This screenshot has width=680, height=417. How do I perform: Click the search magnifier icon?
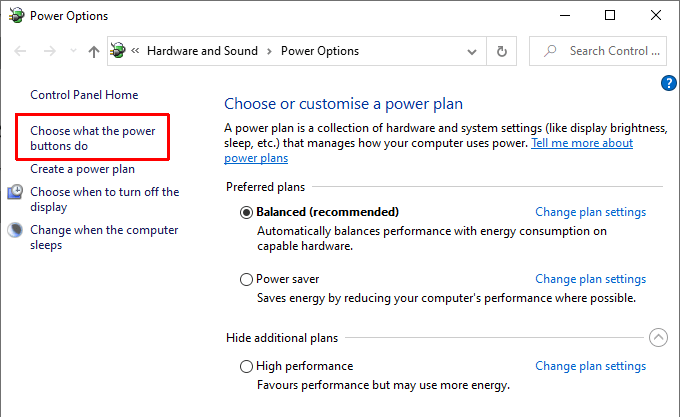(549, 51)
